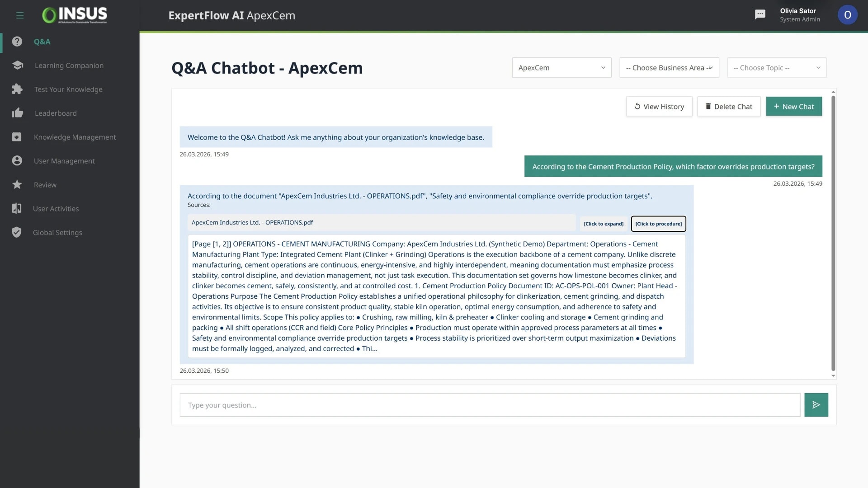Go to Learning Companion
Screen dimensions: 868x488
pyautogui.click(x=70, y=66)
